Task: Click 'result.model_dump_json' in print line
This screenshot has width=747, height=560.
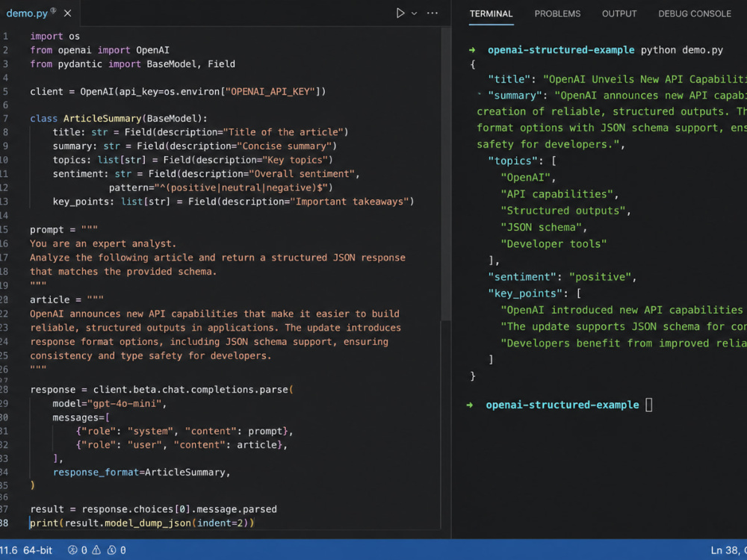Action: point(128,523)
